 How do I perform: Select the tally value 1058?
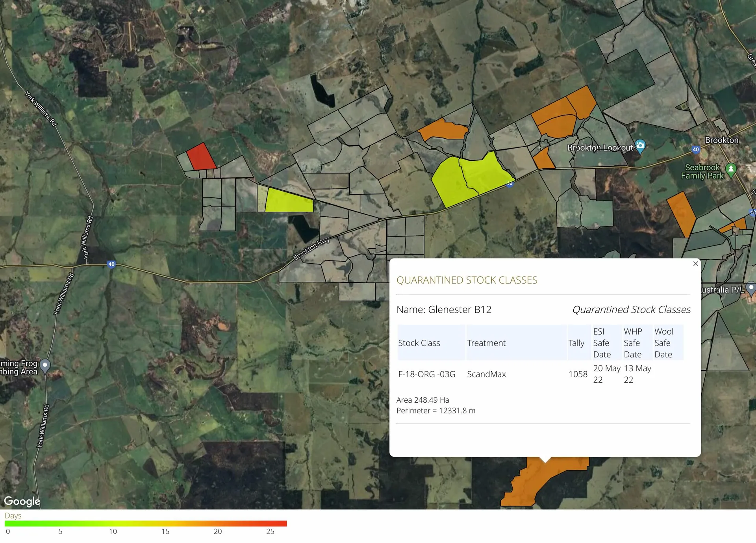(578, 374)
